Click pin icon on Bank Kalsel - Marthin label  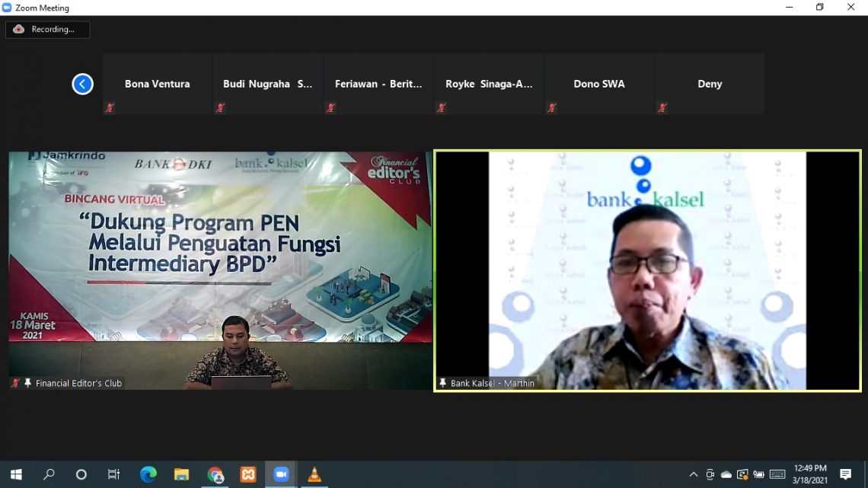point(443,383)
